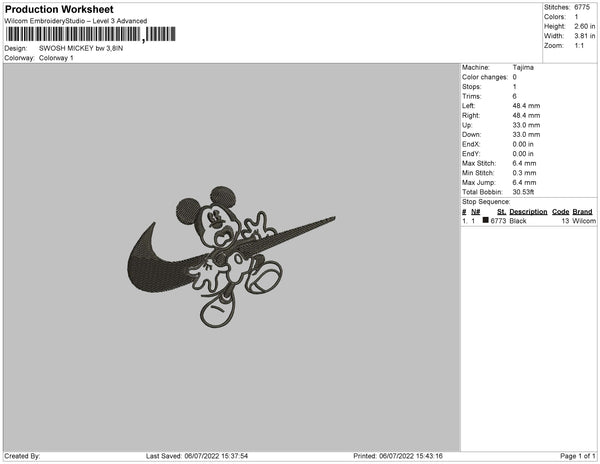Image resolution: width=600 pixels, height=464 pixels.
Task: Click the Height value 2.60 in
Action: (584, 26)
